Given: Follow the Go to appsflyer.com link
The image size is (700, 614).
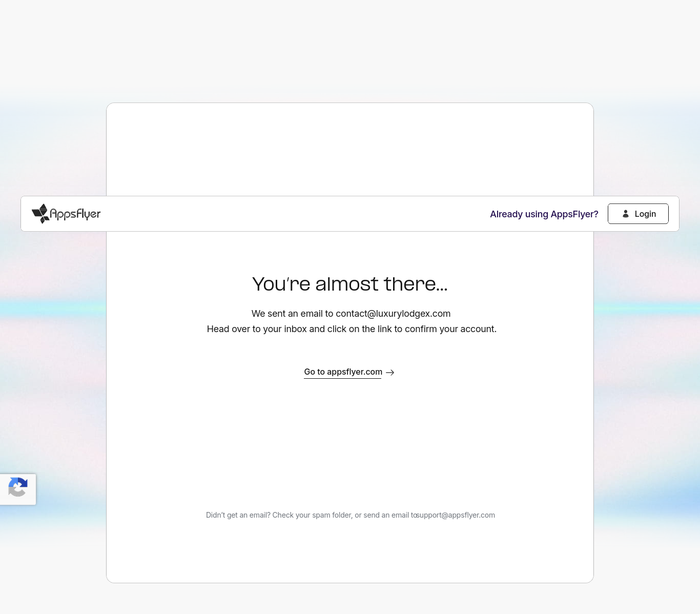Looking at the screenshot, I should point(343,372).
